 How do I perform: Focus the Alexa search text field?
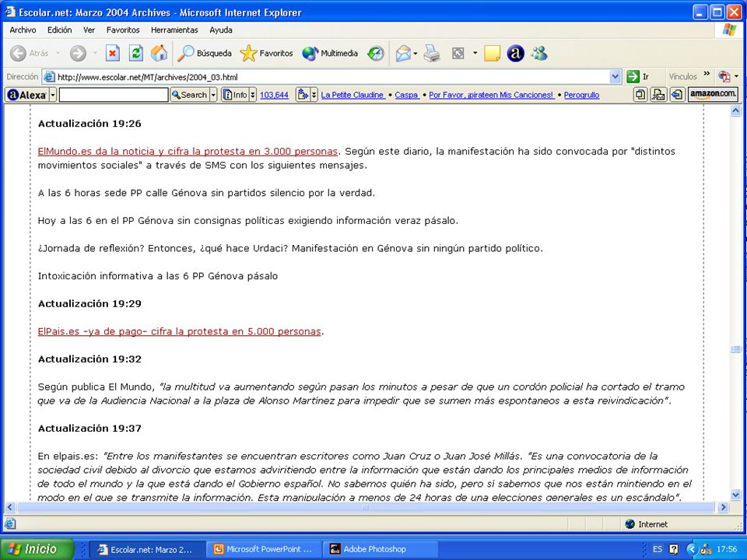coord(114,95)
